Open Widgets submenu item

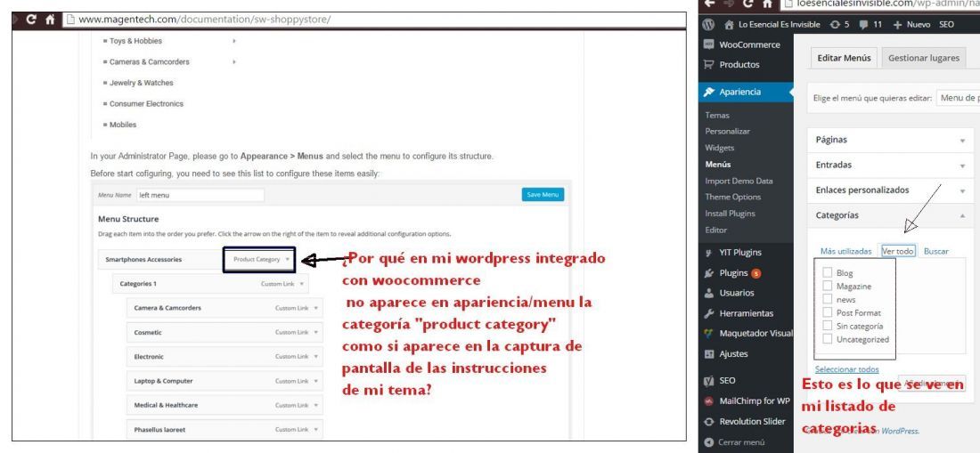pyautogui.click(x=719, y=148)
